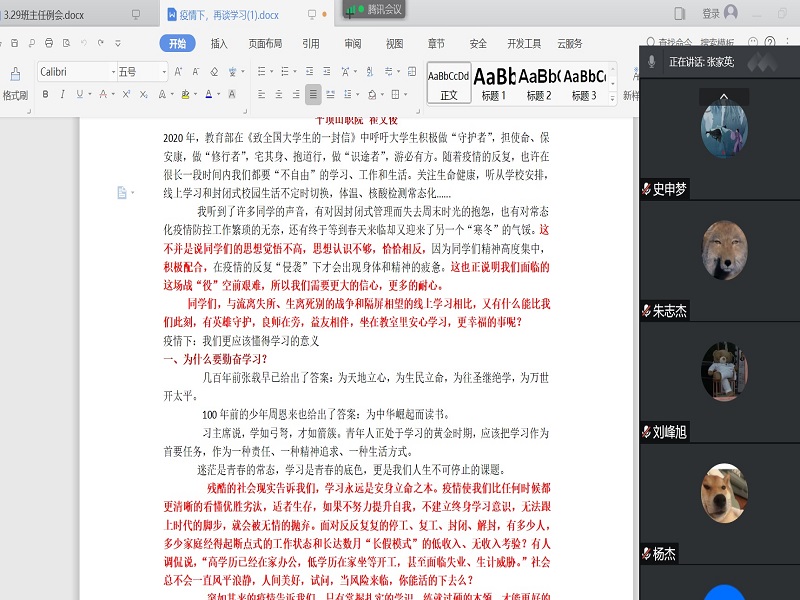Open the font color icon
Image resolution: width=800 pixels, height=600 pixels.
[x=210, y=92]
